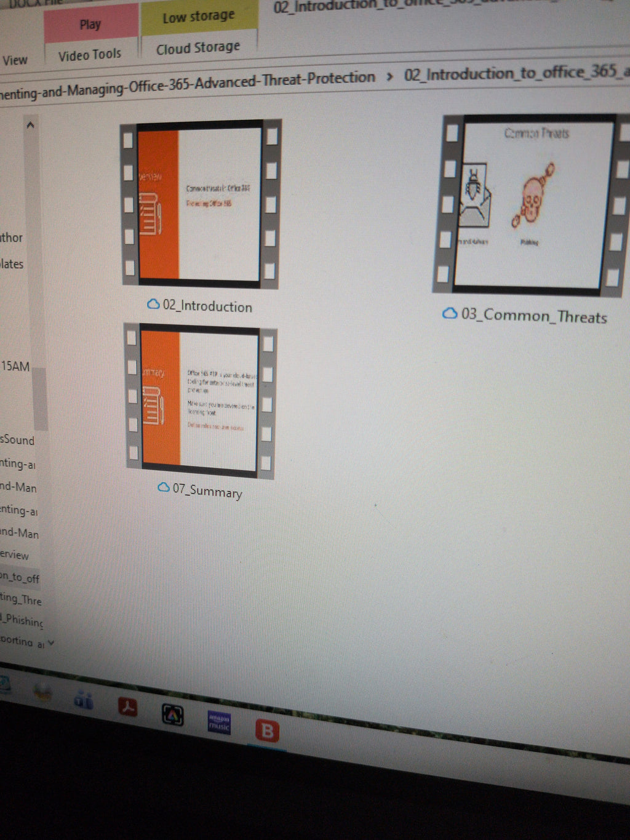The image size is (630, 840).
Task: Switch to the Video Tools tab
Action: tap(90, 55)
